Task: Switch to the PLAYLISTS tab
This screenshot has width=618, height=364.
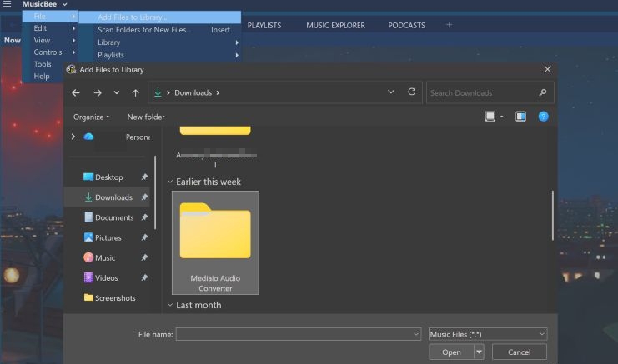Action: coord(264,25)
